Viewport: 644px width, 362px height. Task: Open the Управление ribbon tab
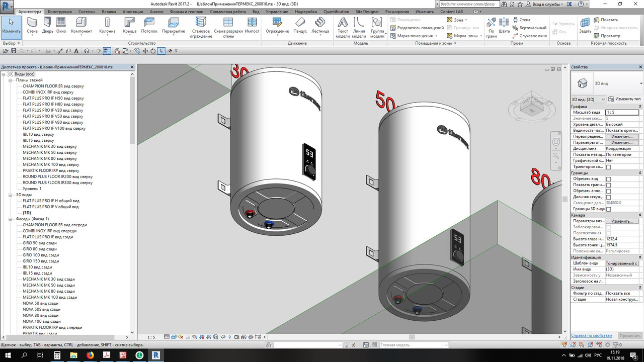click(277, 12)
